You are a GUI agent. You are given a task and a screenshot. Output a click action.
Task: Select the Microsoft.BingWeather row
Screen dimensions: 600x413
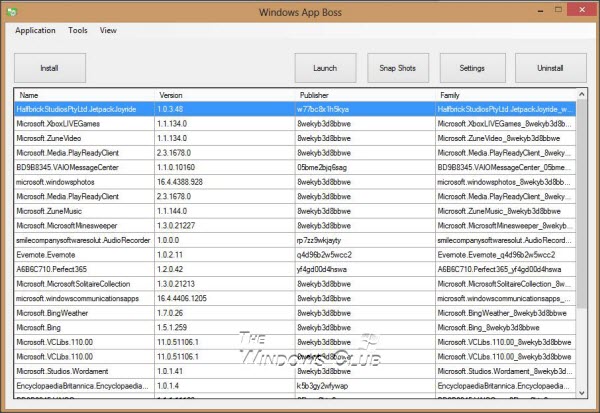(x=295, y=313)
